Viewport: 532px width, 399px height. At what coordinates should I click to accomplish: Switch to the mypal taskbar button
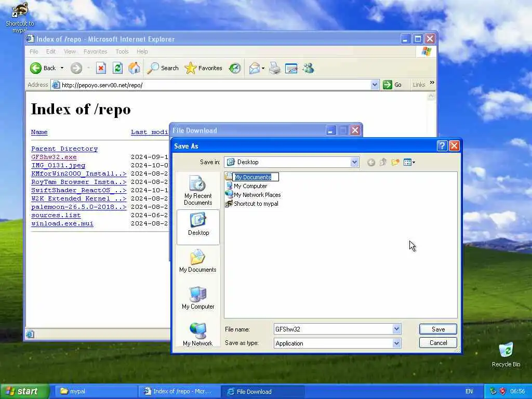95,391
